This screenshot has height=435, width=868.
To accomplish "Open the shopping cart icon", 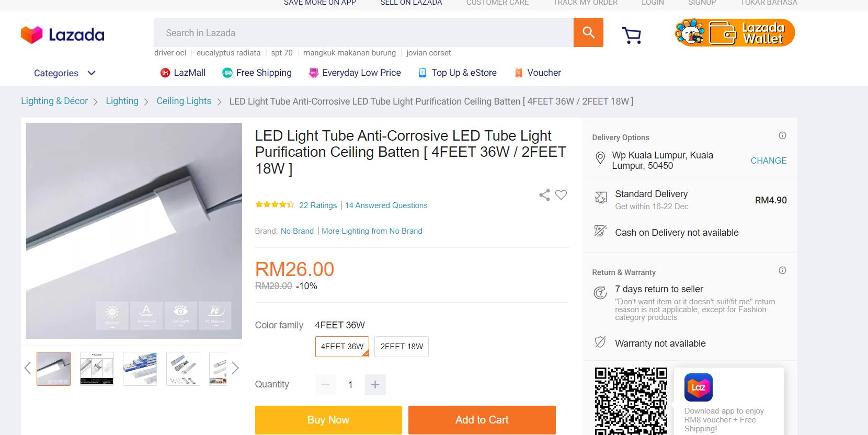I will 632,35.
